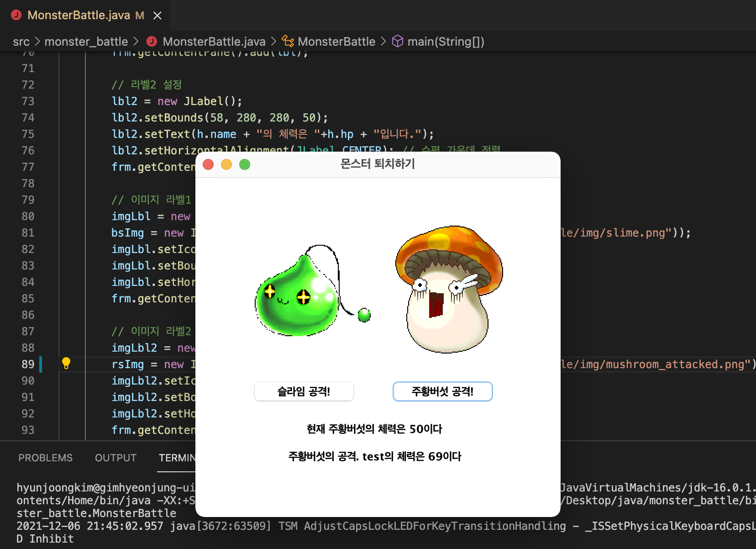Click the 현재 주황버섯의 체력은 50이다 label

[x=374, y=429]
